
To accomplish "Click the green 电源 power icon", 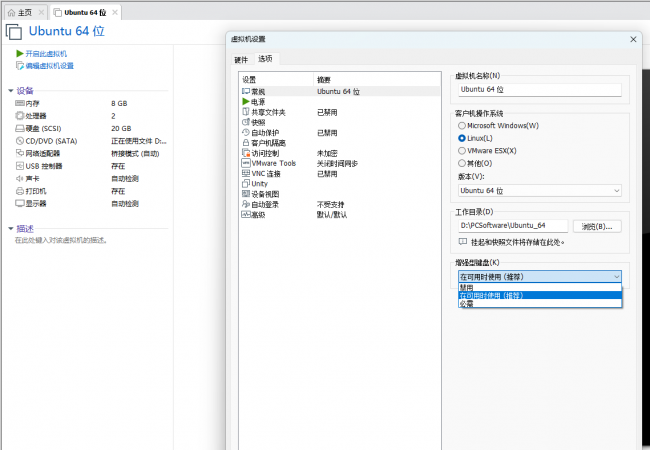I will click(246, 102).
